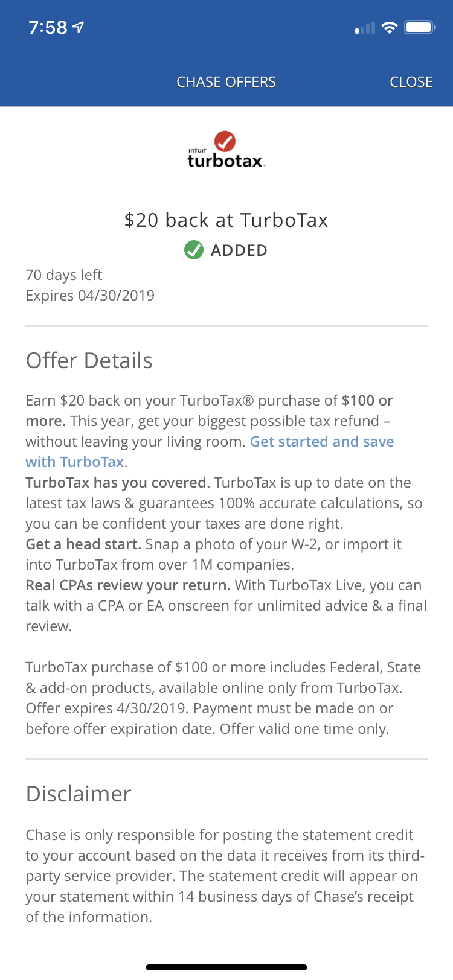Tap the Real CPAs review your return text
Viewport: 453px width, 980px height.
click(128, 585)
